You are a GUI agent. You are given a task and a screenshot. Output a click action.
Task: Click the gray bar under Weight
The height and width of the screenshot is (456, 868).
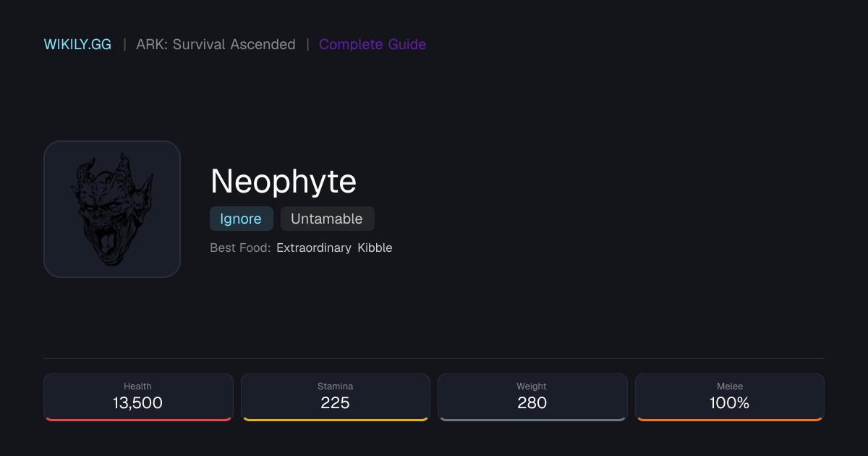coord(532,419)
